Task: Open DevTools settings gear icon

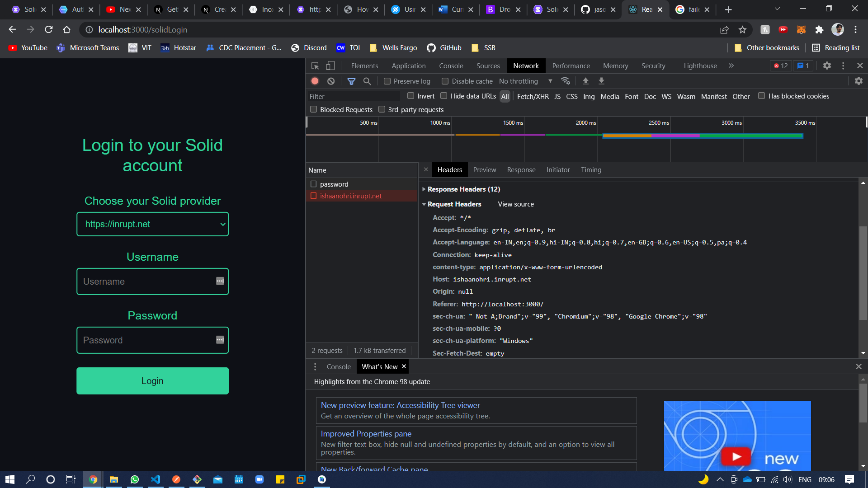Action: pyautogui.click(x=827, y=66)
